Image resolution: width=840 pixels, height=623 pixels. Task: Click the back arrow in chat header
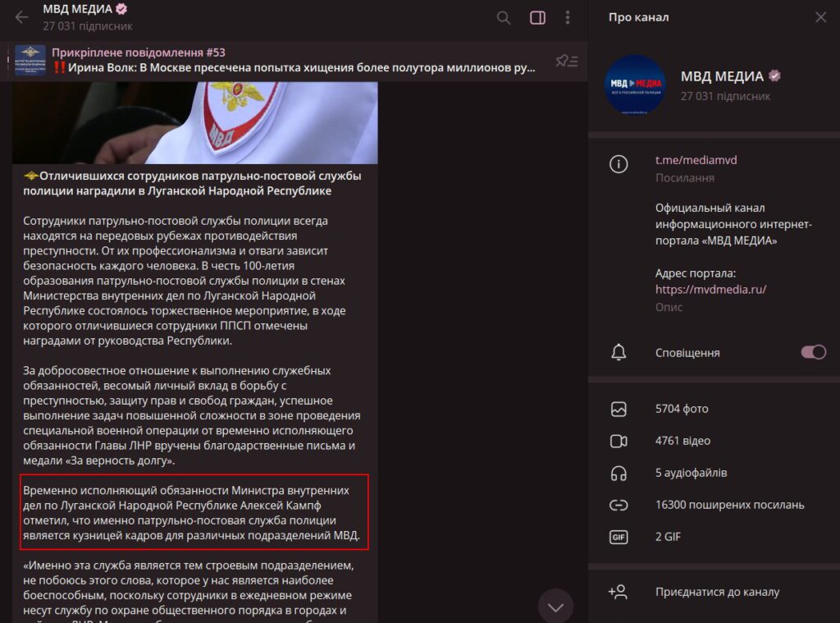[21, 17]
